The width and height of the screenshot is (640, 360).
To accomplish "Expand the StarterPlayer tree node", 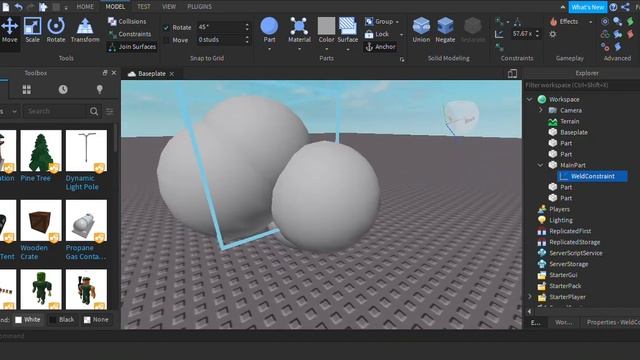I will (529, 297).
